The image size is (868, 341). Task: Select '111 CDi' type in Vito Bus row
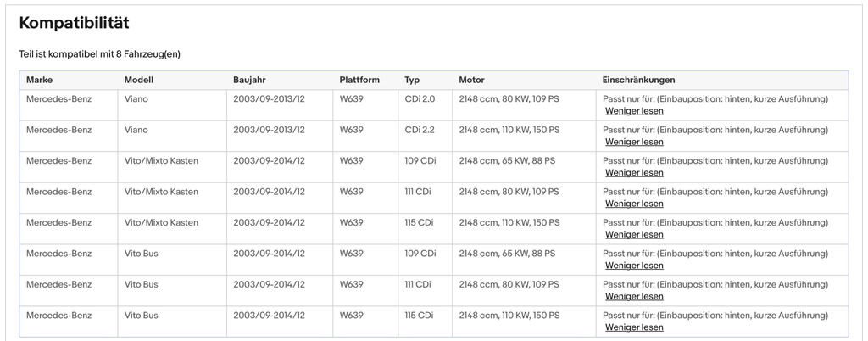click(x=418, y=285)
